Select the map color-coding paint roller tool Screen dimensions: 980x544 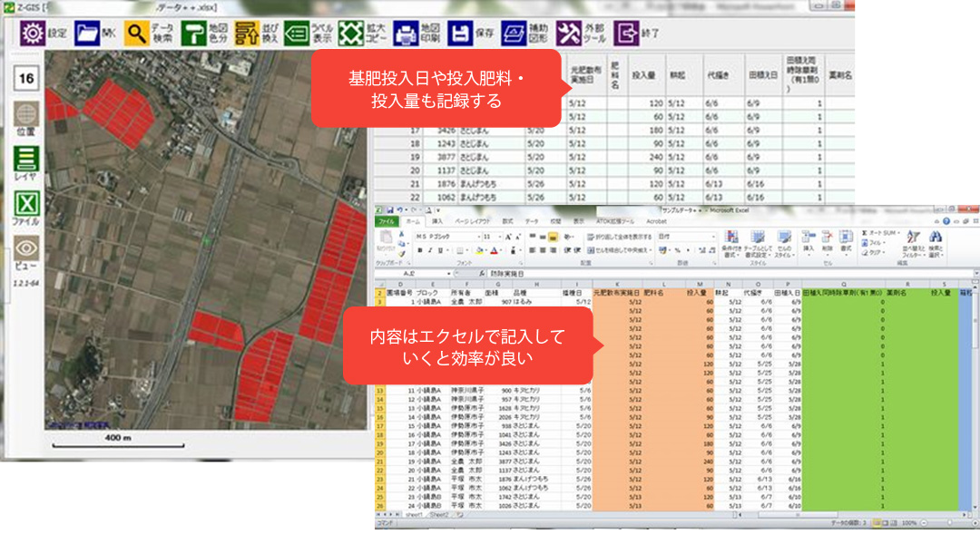193,34
